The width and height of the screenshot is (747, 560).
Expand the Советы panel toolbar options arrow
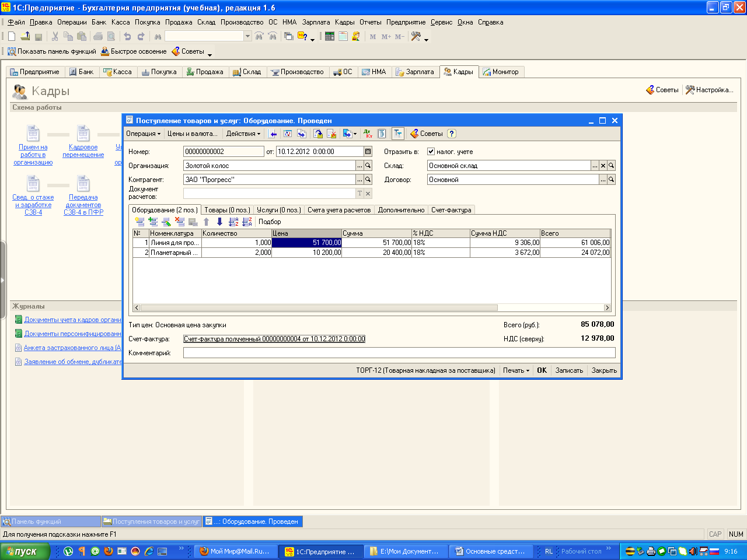210,54
